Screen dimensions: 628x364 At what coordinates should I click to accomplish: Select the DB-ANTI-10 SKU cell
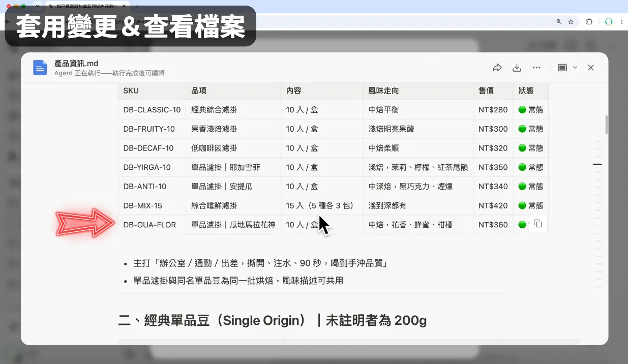coord(152,187)
